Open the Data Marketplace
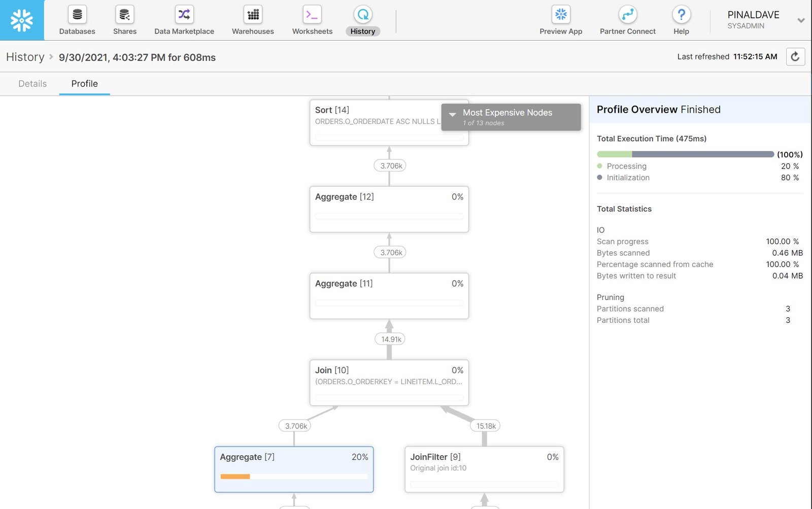 pos(184,19)
